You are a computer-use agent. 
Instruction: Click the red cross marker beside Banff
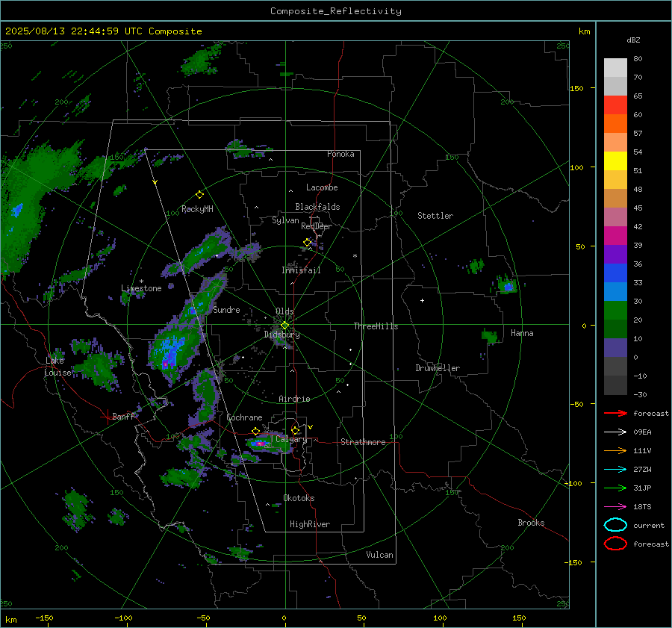(x=107, y=417)
